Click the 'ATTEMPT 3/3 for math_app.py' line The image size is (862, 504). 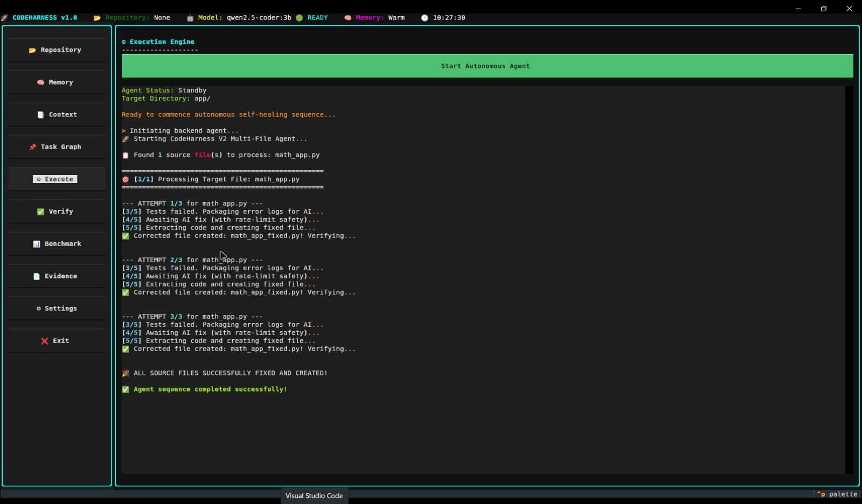[192, 317]
